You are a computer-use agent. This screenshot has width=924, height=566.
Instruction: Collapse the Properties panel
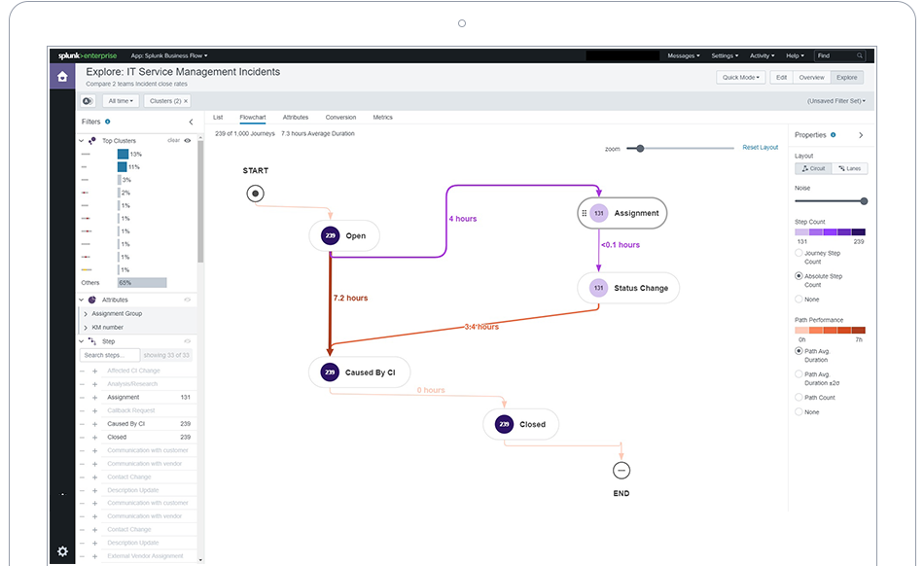[861, 135]
